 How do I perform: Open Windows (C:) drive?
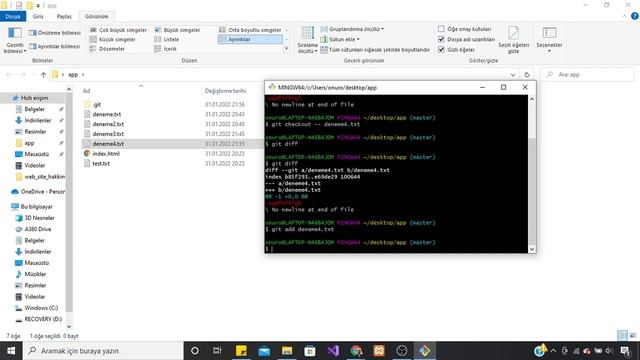tap(41, 308)
